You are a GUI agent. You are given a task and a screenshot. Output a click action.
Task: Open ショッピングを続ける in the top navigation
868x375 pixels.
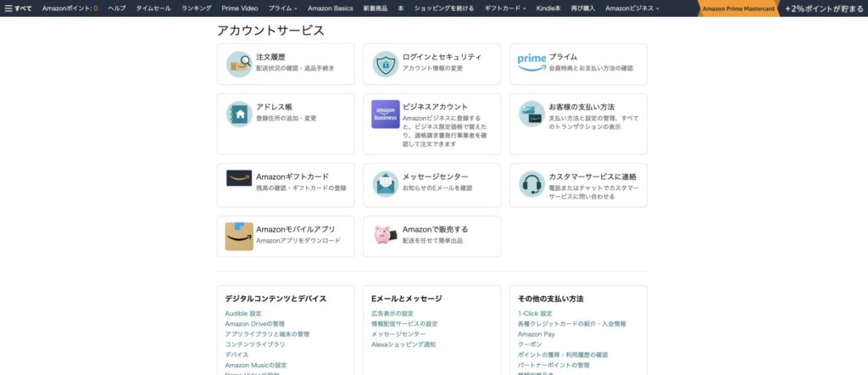click(x=444, y=8)
